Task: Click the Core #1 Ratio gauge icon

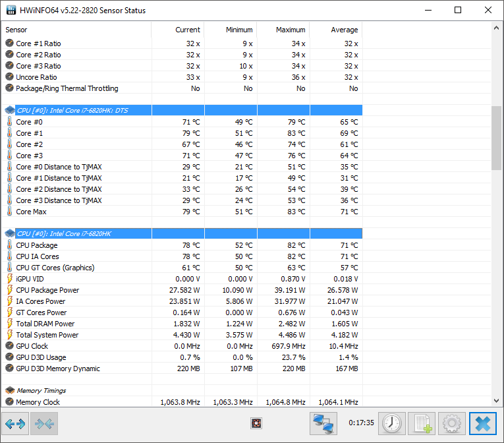Action: (10, 43)
